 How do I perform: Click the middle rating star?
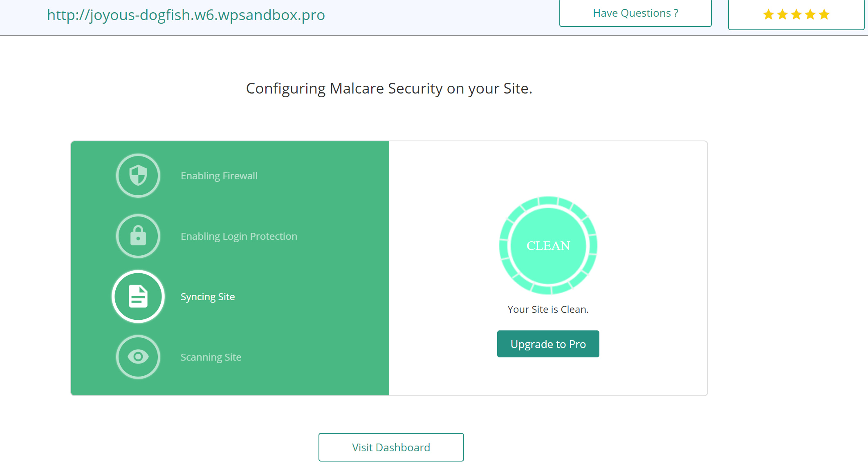(x=796, y=14)
